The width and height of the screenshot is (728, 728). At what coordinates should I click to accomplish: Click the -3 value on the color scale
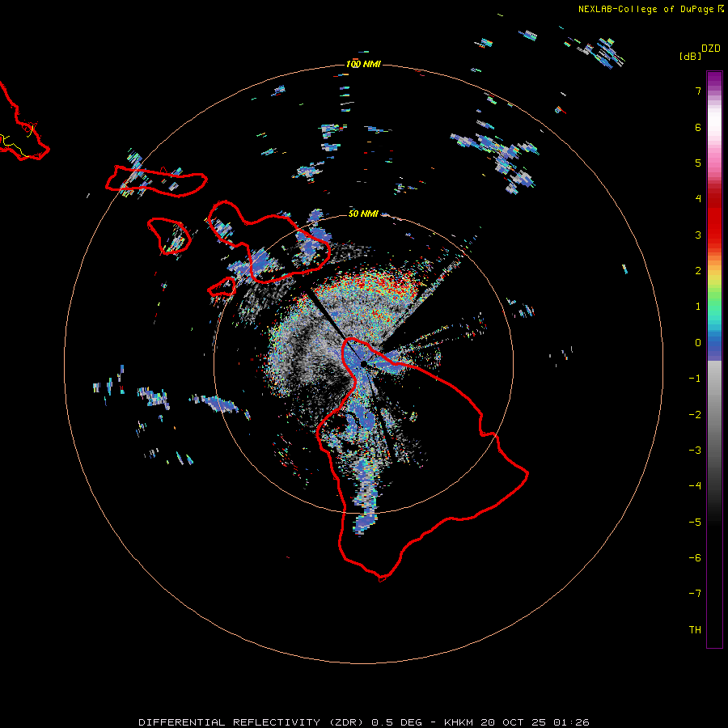[x=695, y=451]
